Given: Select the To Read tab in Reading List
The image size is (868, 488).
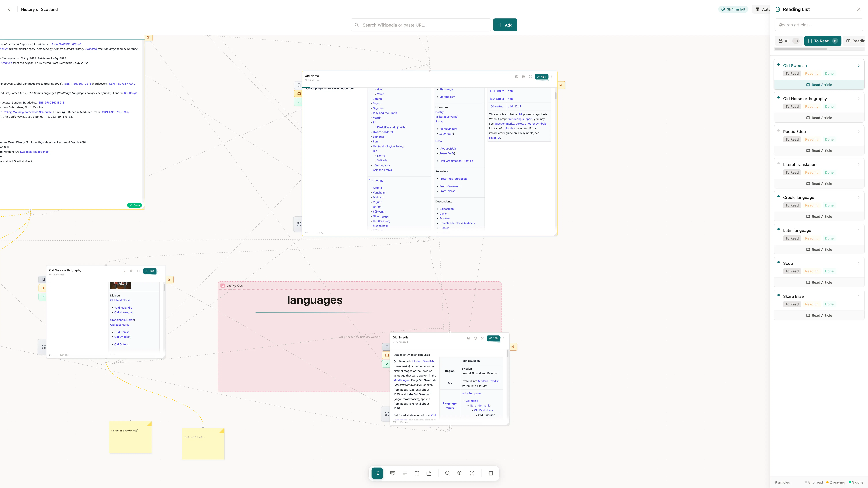Looking at the screenshot, I should (x=823, y=41).
